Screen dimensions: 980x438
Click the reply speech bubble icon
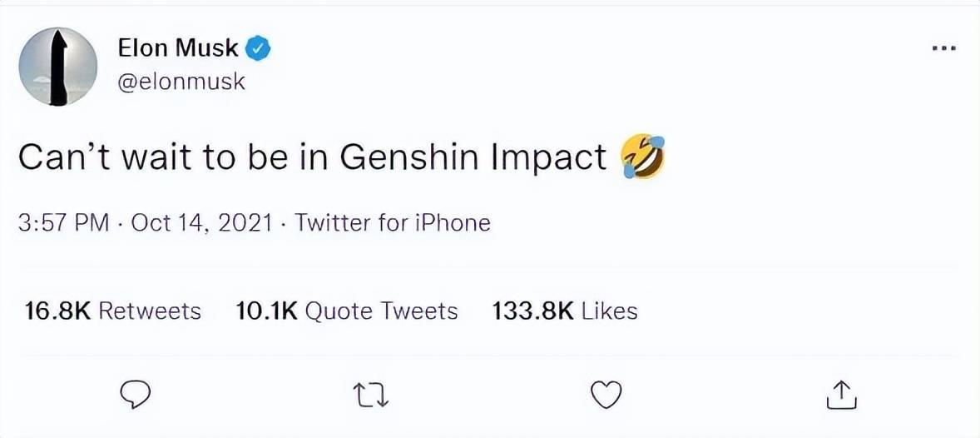(135, 396)
